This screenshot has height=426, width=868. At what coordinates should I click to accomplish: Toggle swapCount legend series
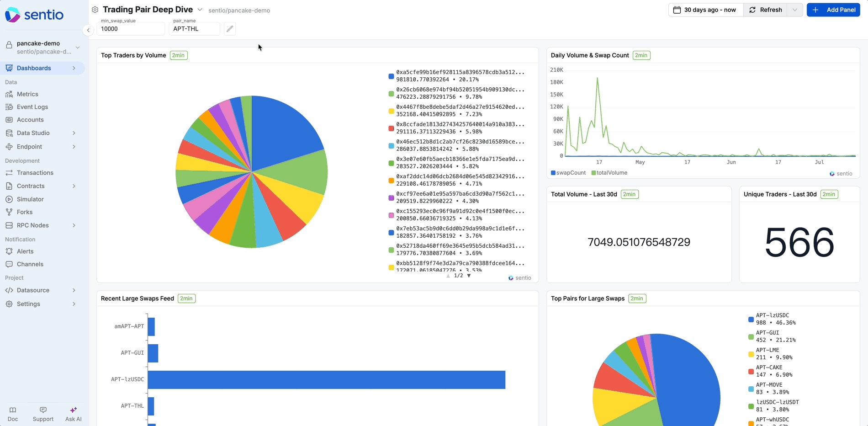568,173
